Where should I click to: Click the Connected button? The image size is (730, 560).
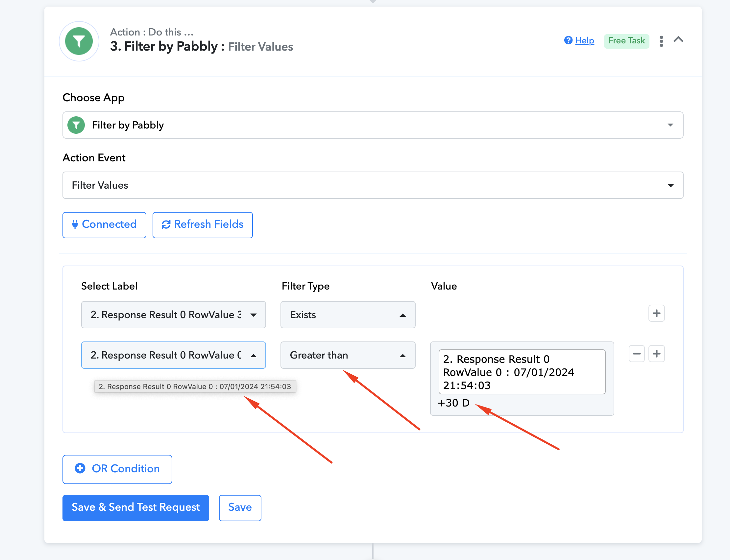point(104,225)
